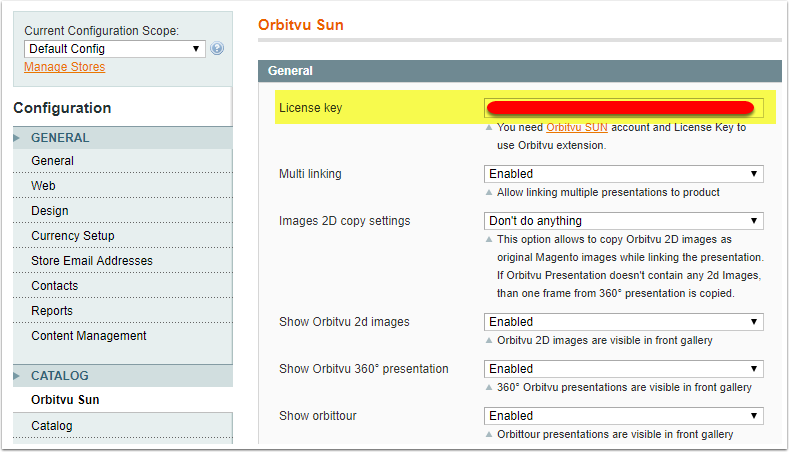Click the configuration scope help icon
The image size is (789, 452).
tap(217, 48)
